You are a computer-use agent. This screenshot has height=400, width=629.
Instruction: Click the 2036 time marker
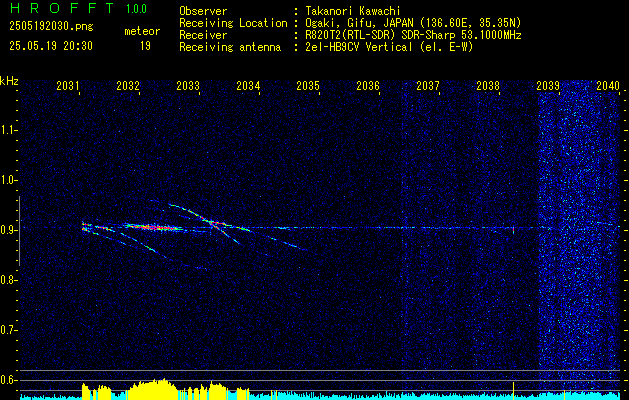[x=368, y=86]
